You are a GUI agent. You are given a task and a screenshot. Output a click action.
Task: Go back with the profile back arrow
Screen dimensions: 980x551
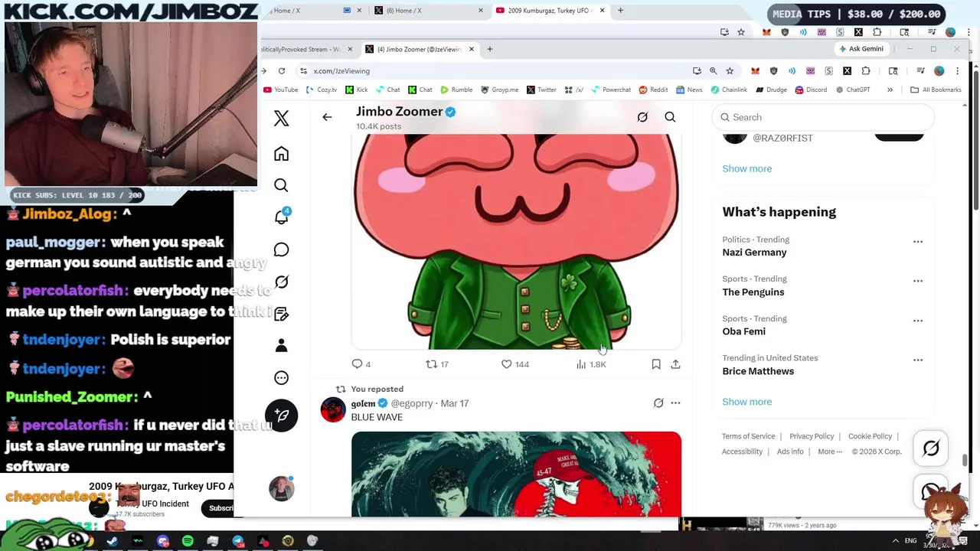click(327, 117)
